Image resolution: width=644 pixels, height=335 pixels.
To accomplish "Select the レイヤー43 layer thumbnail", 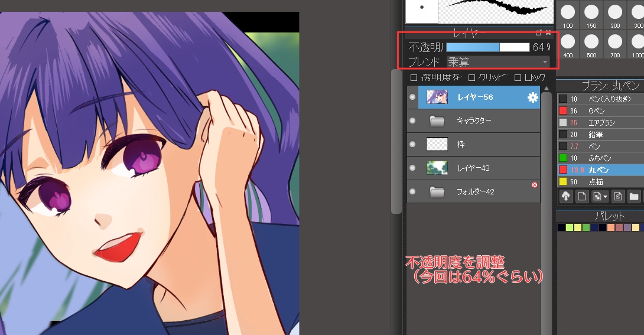I will [437, 168].
